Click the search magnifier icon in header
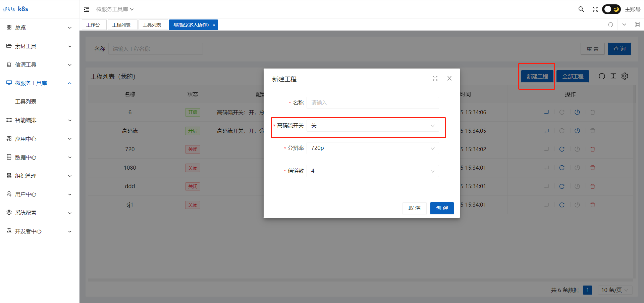This screenshot has width=644, height=303. coord(581,9)
